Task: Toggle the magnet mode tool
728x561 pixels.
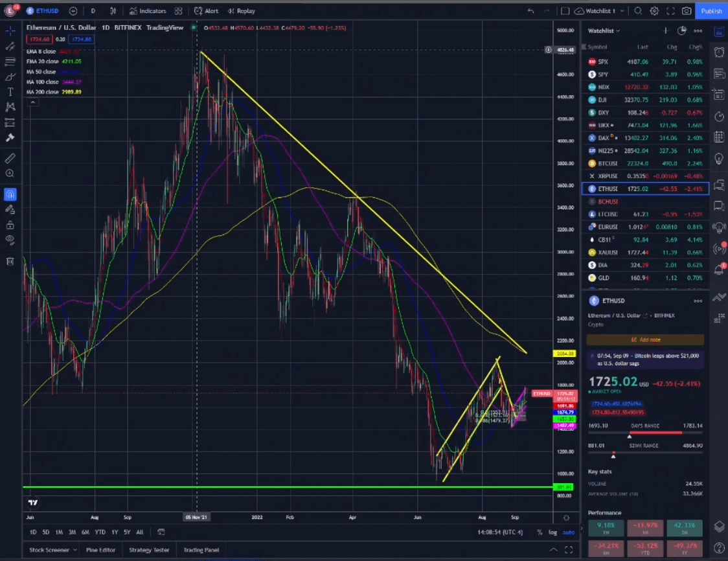Action: (10, 194)
